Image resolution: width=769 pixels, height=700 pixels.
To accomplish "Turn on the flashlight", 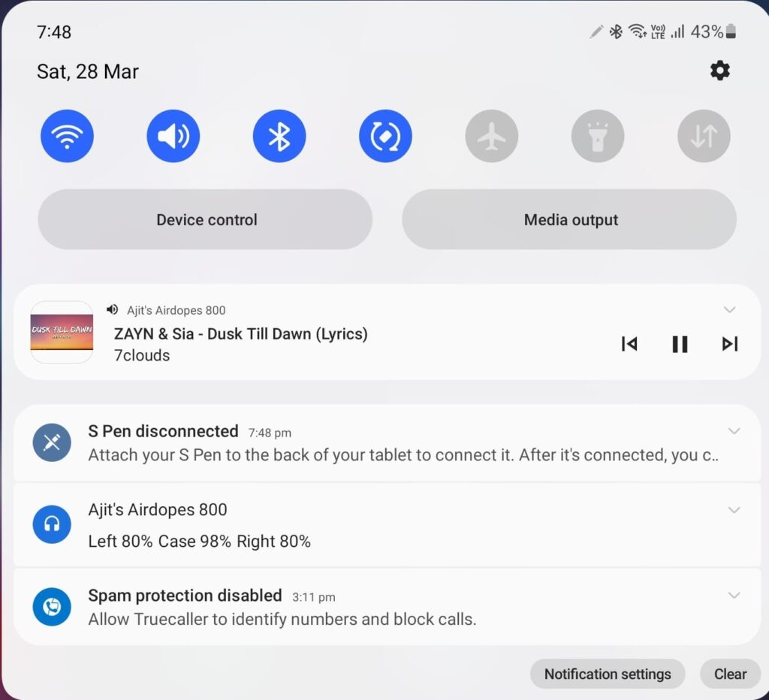I will point(598,136).
